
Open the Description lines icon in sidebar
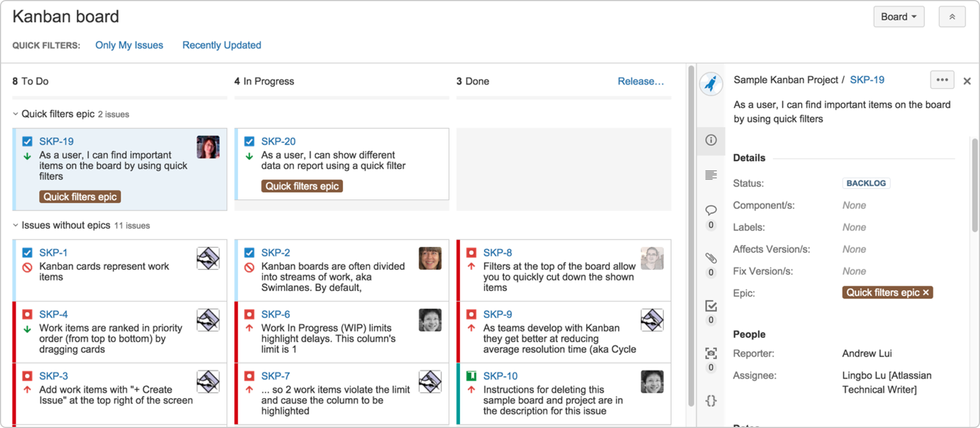coord(711,175)
